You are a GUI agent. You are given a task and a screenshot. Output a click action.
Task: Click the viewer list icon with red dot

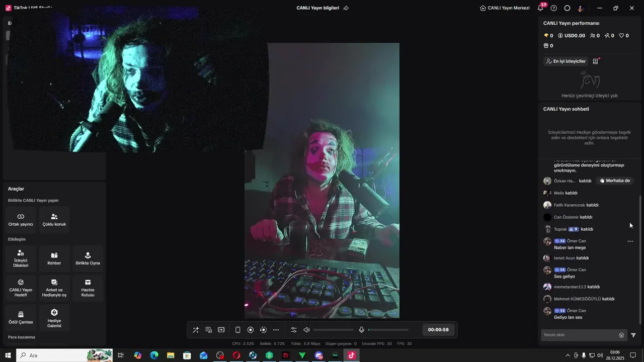(x=596, y=61)
